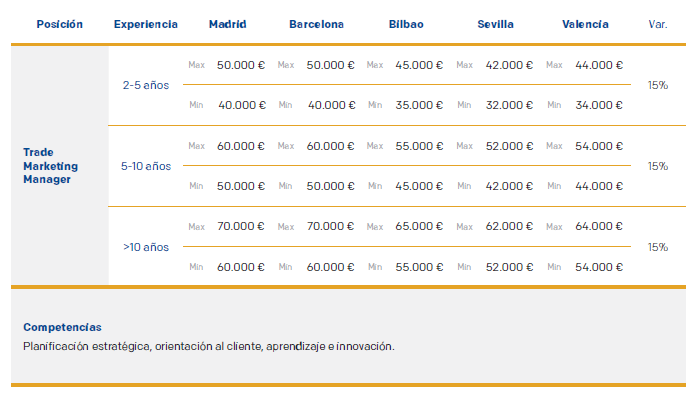Click the 15% variable for 5-10 años
The height and width of the screenshot is (393, 694).
pos(658,166)
